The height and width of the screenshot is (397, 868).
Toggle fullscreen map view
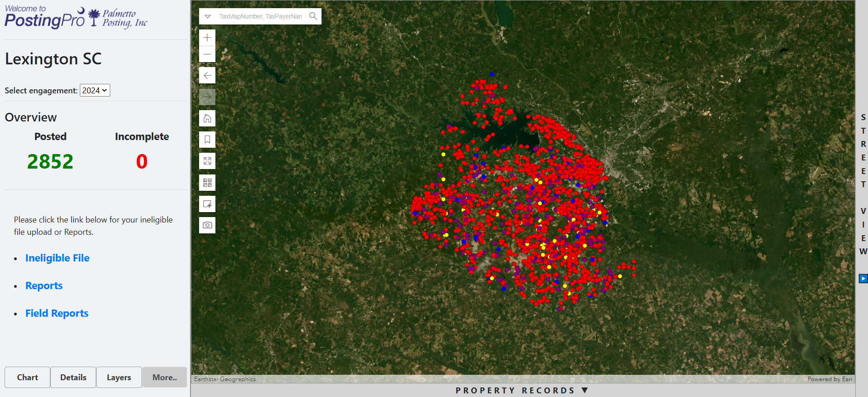coord(207,161)
